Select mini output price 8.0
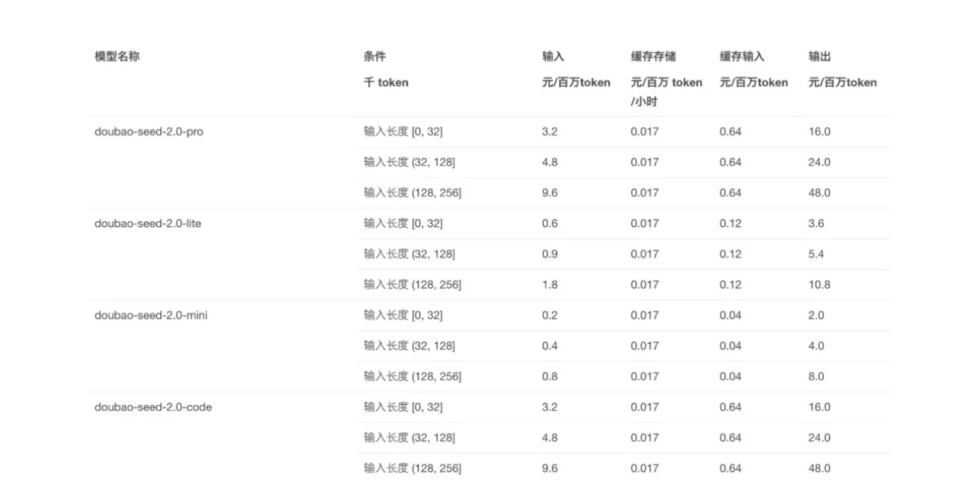The image size is (980, 493). (816, 376)
